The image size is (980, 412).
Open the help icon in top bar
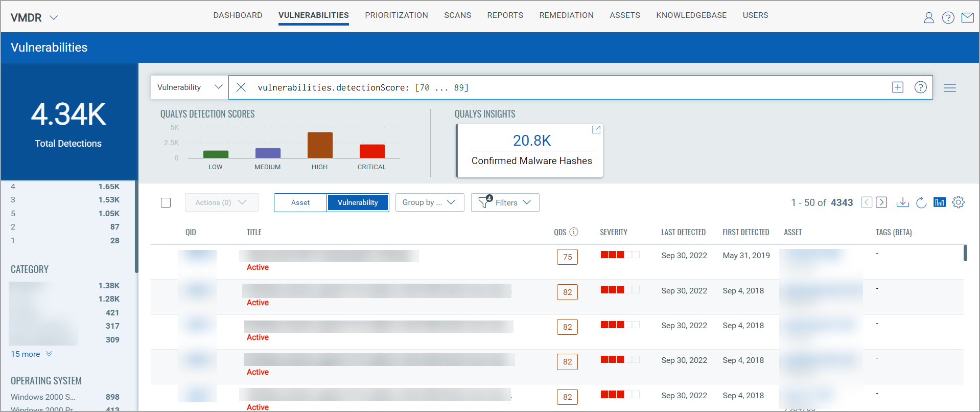pyautogui.click(x=948, y=18)
